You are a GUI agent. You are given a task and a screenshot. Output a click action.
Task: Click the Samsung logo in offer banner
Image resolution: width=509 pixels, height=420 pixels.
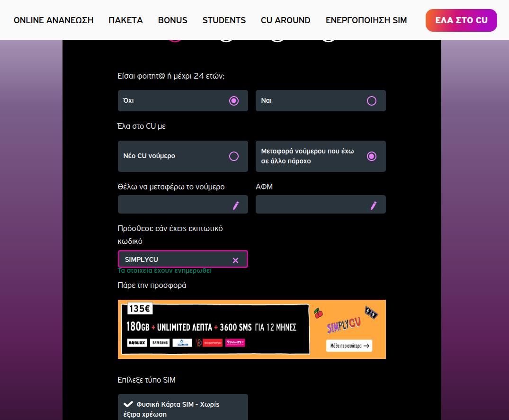160,343
